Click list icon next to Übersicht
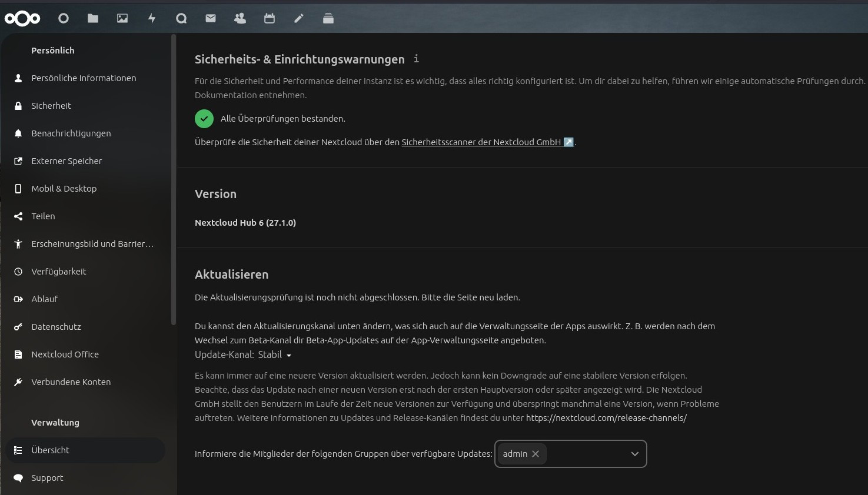The image size is (868, 495). point(18,450)
